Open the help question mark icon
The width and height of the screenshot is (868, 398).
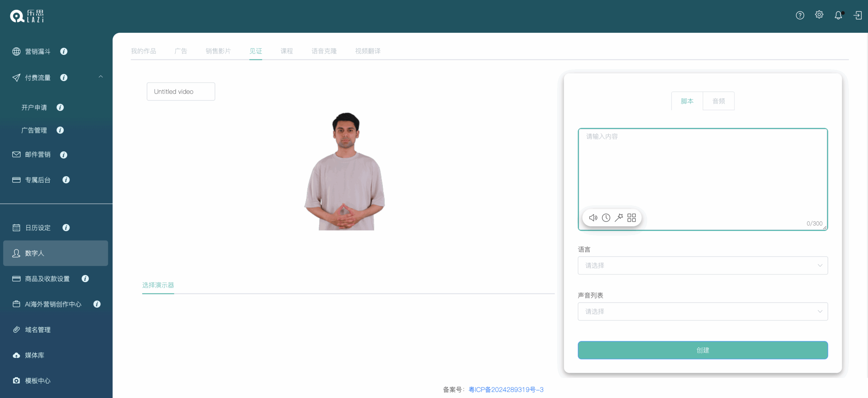coord(800,16)
